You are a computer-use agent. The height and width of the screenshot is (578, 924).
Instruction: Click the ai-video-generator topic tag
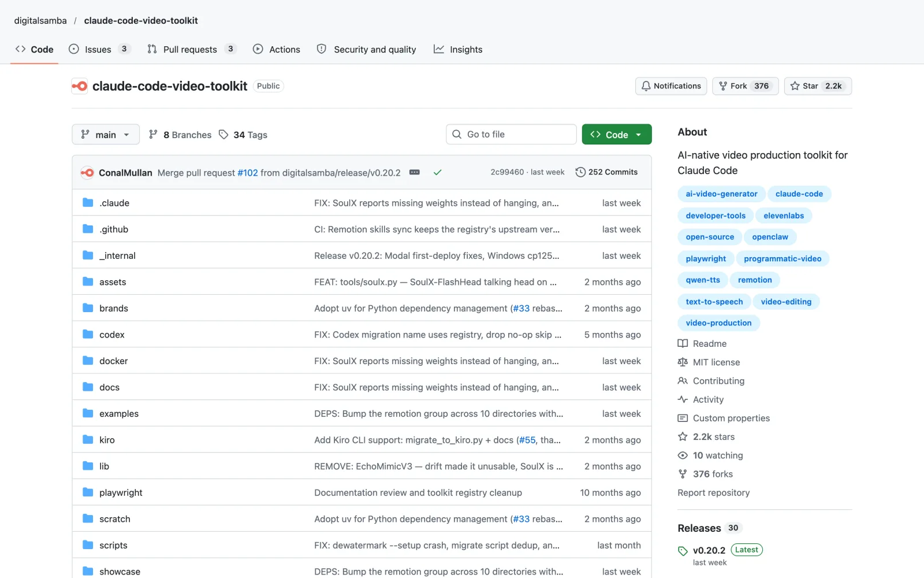tap(721, 194)
